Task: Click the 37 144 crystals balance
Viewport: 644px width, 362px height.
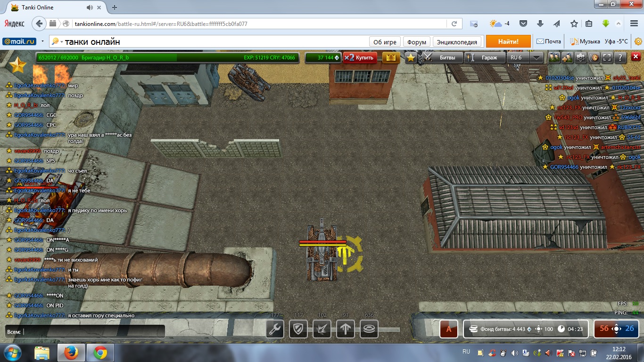Action: click(x=323, y=58)
